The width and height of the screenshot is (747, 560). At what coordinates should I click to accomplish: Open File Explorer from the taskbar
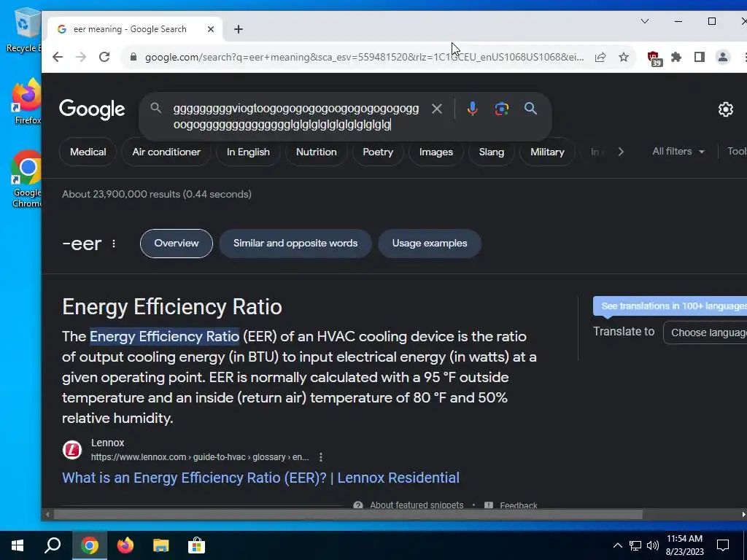coord(161,545)
